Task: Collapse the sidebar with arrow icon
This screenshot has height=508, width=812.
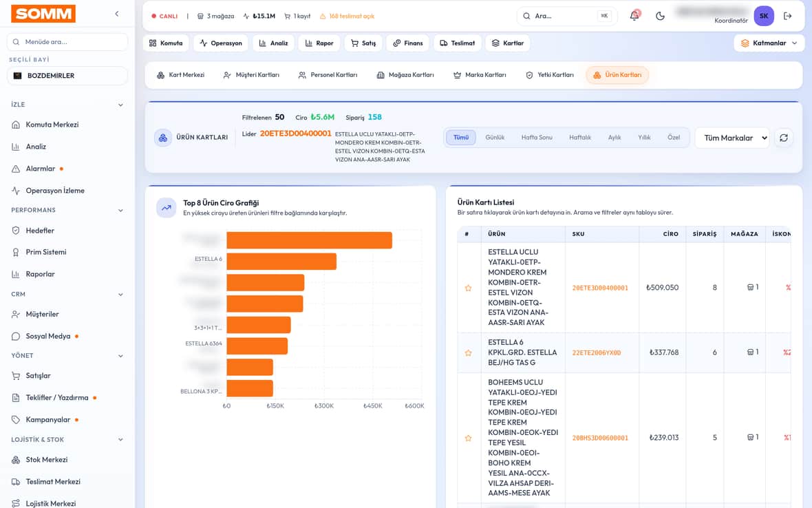Action: [x=117, y=14]
